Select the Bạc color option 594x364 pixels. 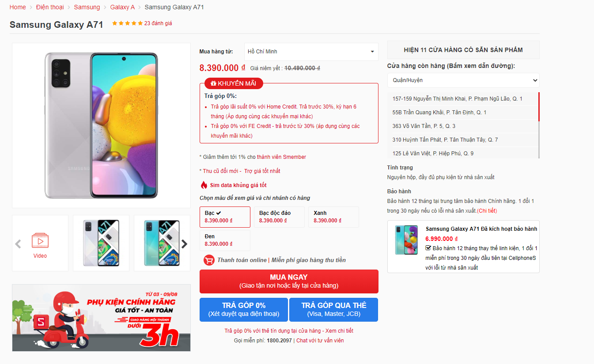click(x=225, y=217)
